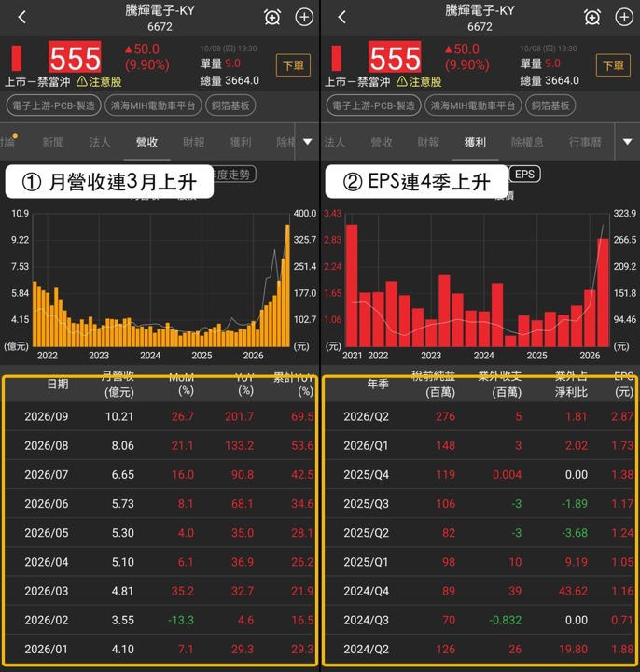
Task: Go back using left panel back arrow
Action: coord(22,18)
